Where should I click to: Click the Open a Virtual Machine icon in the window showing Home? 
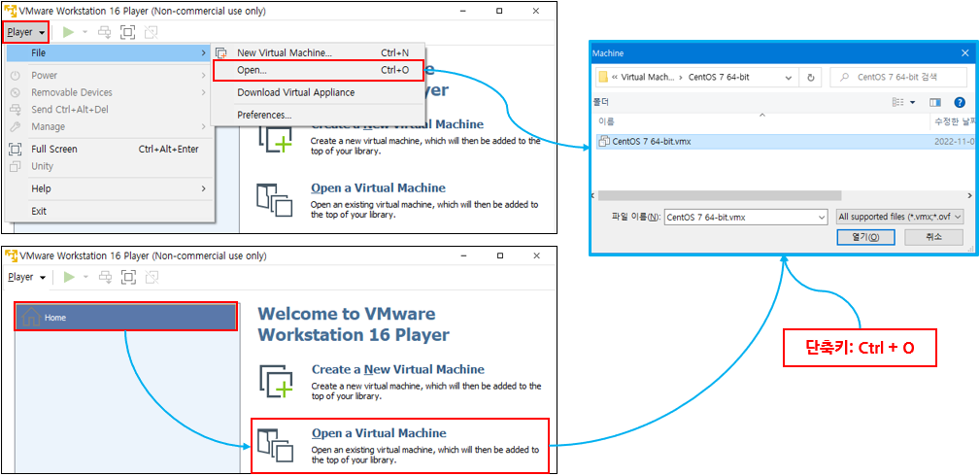tap(276, 445)
